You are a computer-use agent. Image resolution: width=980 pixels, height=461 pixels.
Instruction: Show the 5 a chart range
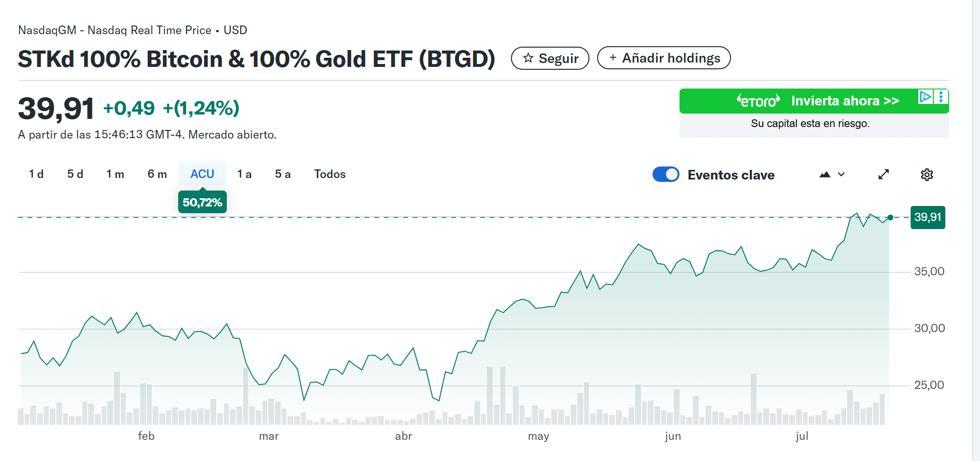click(283, 174)
